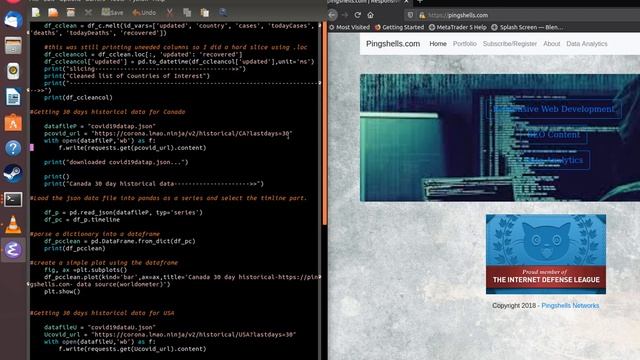Screen dimensions: 640x360
Task: Launch Rhythmbox from the dock
Action: coord(13,71)
